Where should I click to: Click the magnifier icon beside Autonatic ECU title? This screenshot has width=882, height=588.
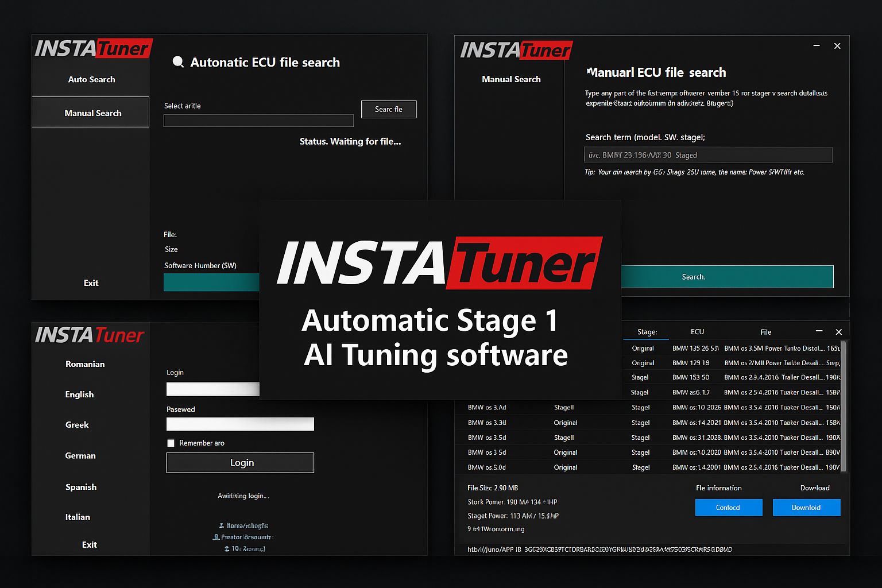pyautogui.click(x=179, y=62)
